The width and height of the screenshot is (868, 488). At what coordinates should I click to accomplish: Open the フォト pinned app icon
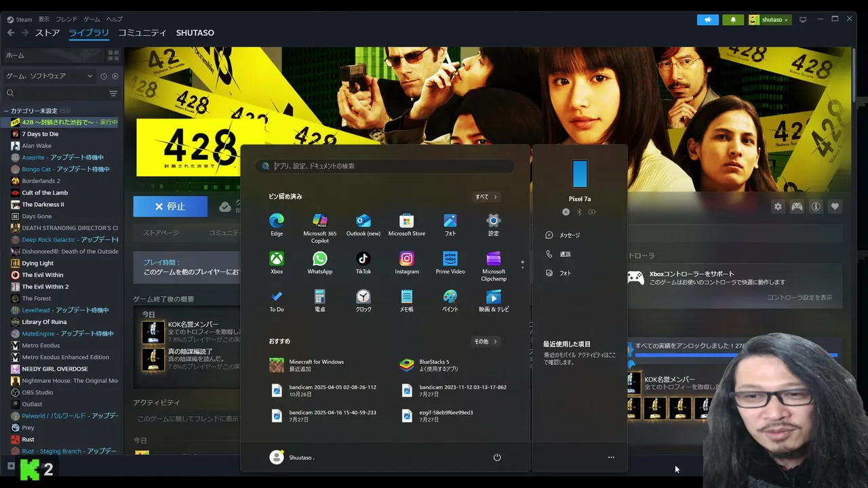[x=450, y=224]
